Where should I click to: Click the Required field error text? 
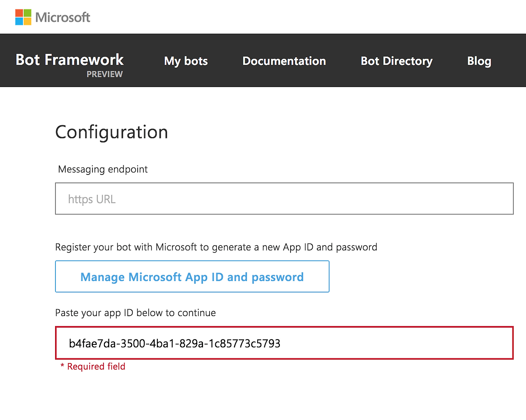coord(96,367)
